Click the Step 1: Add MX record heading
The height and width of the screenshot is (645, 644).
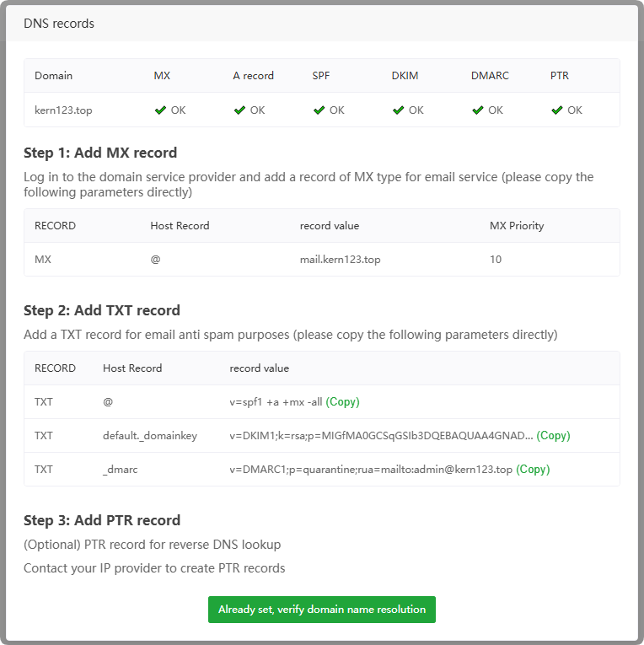100,153
